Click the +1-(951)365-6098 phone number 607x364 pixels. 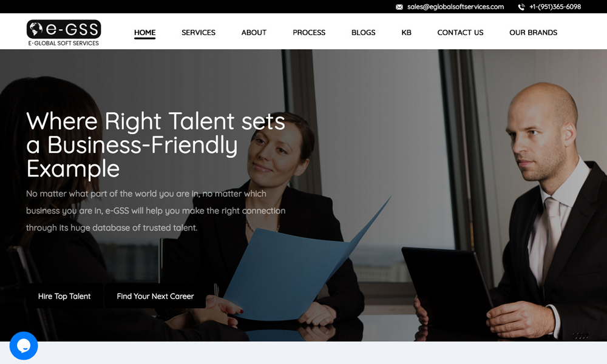pyautogui.click(x=555, y=7)
